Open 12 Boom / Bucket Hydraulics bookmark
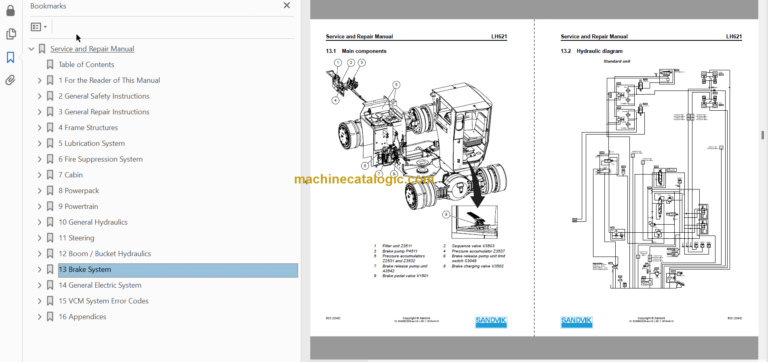Image resolution: width=768 pixels, height=362 pixels. [105, 254]
